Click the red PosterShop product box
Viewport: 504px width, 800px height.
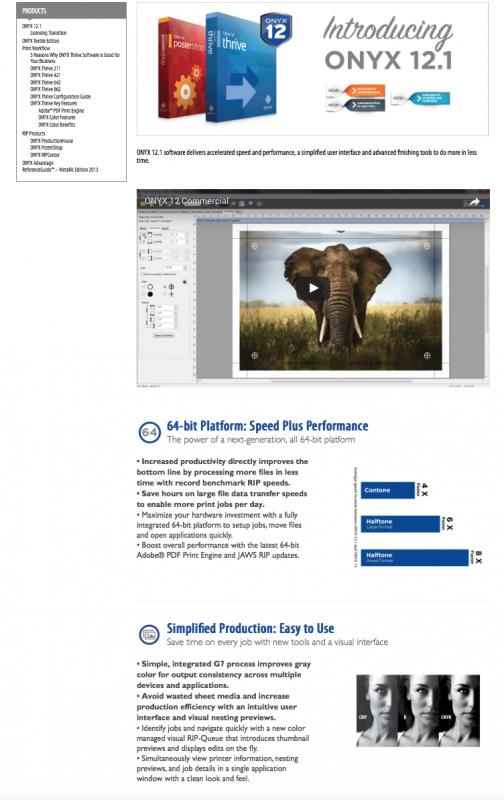181,68
